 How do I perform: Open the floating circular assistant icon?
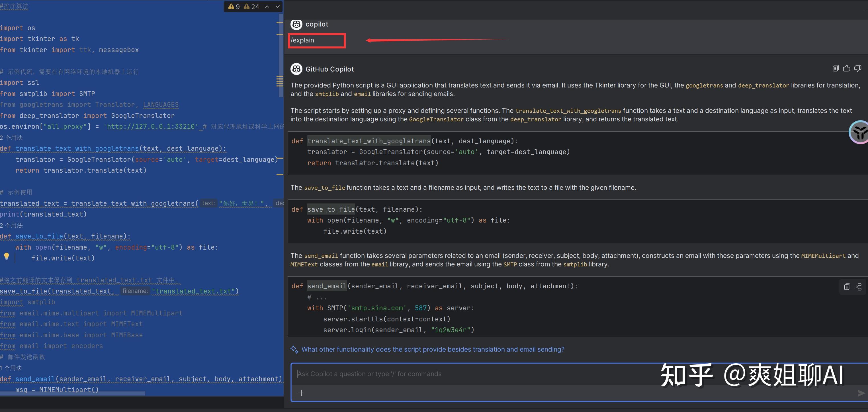click(x=859, y=132)
